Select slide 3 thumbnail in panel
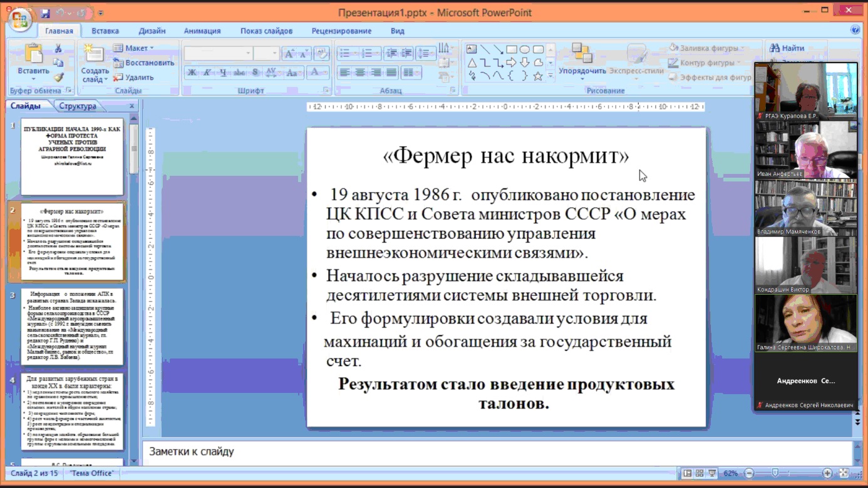This screenshot has height=488, width=868. [x=72, y=327]
